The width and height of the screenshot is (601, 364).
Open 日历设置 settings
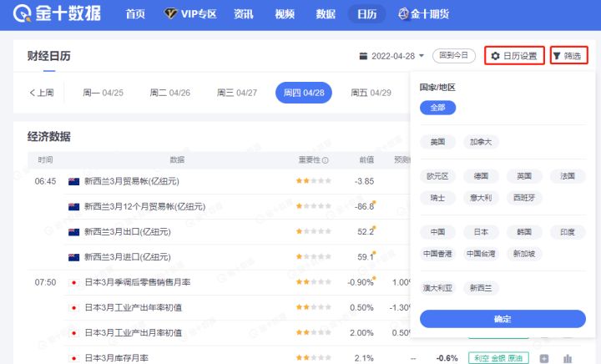(514, 56)
